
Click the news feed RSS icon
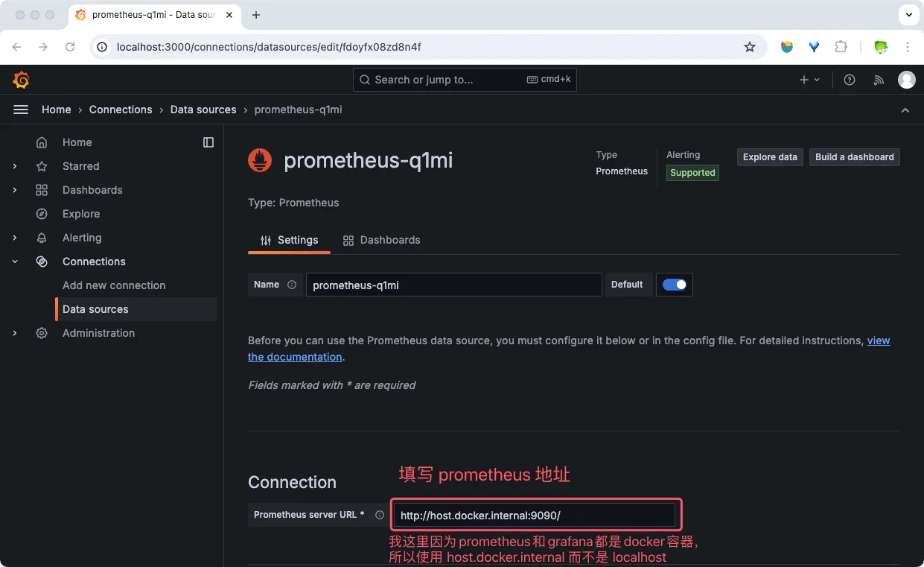click(879, 80)
